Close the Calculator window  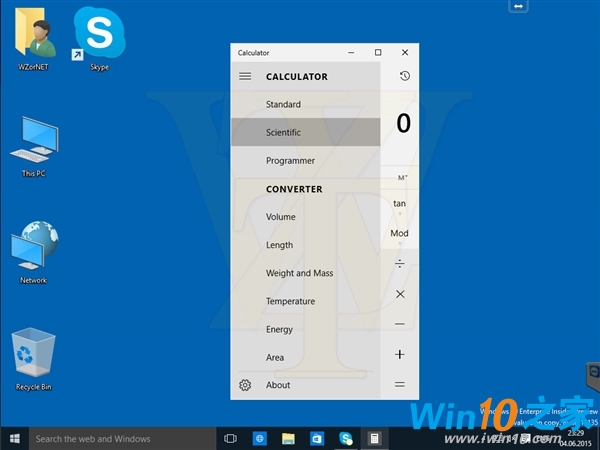point(405,52)
